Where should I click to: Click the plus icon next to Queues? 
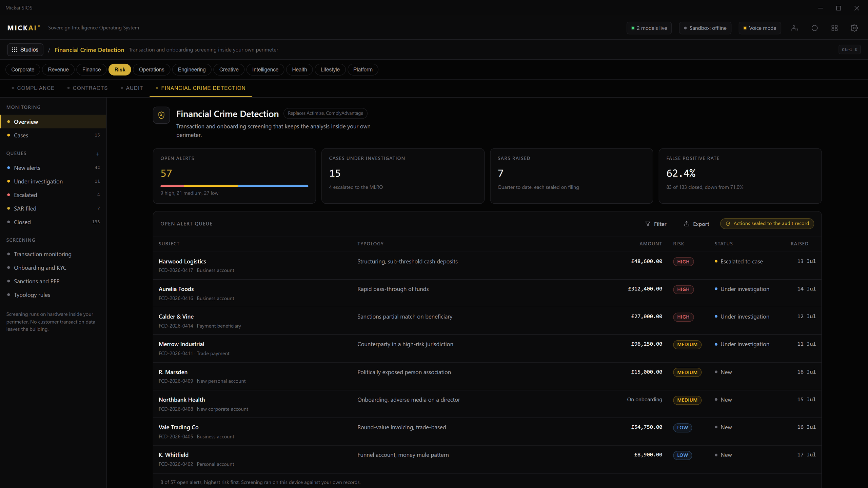pyautogui.click(x=98, y=154)
